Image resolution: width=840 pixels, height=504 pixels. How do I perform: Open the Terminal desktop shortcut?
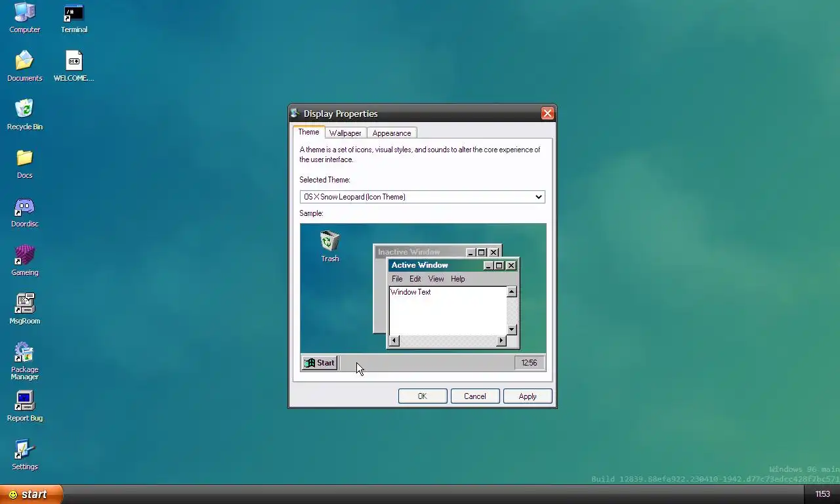74,18
